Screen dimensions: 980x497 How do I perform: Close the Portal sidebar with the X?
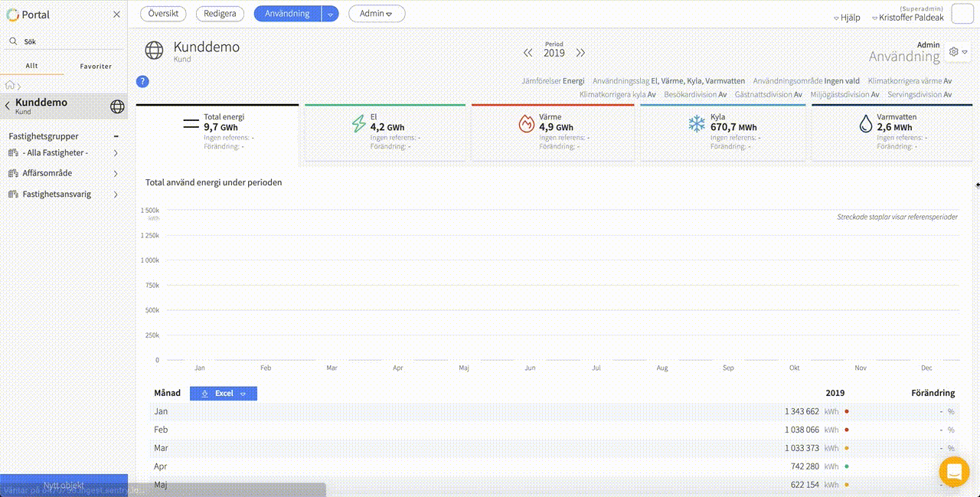coord(116,15)
